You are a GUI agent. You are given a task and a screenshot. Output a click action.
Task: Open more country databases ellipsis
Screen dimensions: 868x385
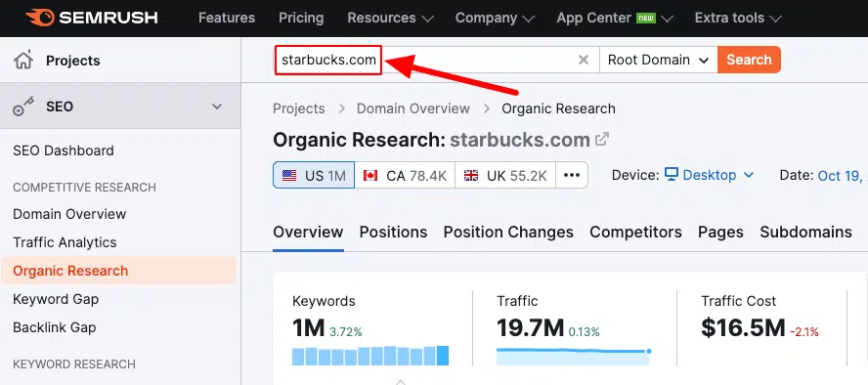coord(572,175)
